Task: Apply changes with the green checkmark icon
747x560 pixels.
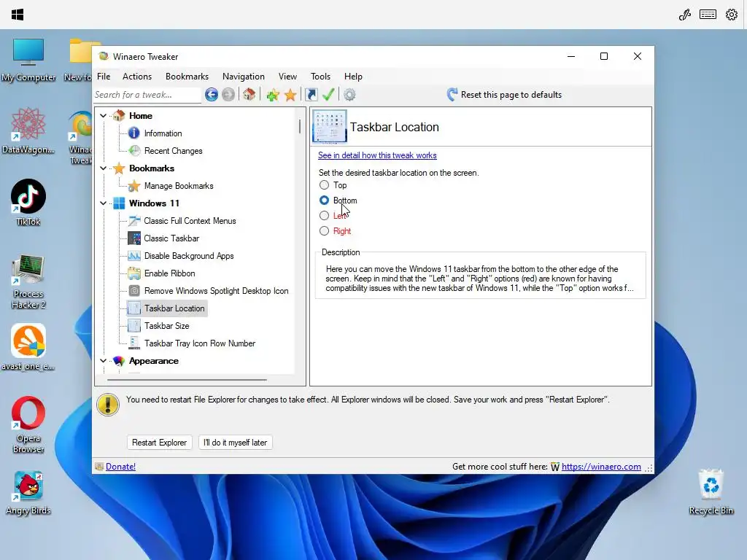Action: pyautogui.click(x=328, y=94)
